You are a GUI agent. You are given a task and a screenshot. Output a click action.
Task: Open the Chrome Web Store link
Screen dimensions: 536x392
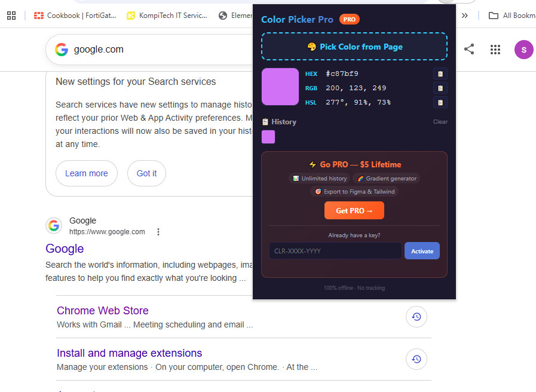tap(103, 310)
